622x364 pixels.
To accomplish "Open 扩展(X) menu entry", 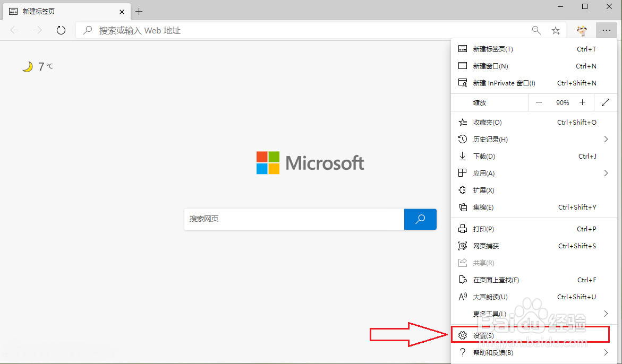I will (x=534, y=190).
